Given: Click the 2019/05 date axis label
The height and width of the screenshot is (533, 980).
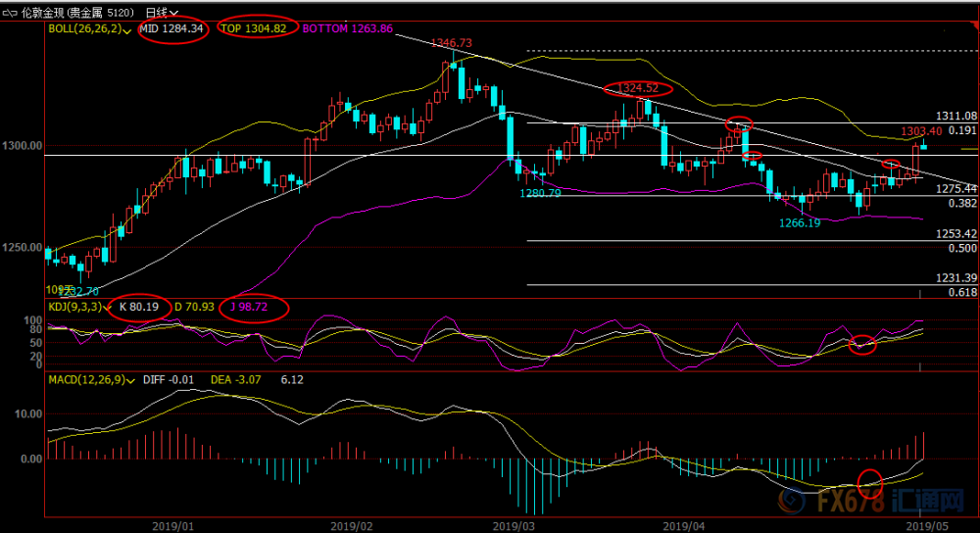Looking at the screenshot, I should pyautogui.click(x=927, y=526).
